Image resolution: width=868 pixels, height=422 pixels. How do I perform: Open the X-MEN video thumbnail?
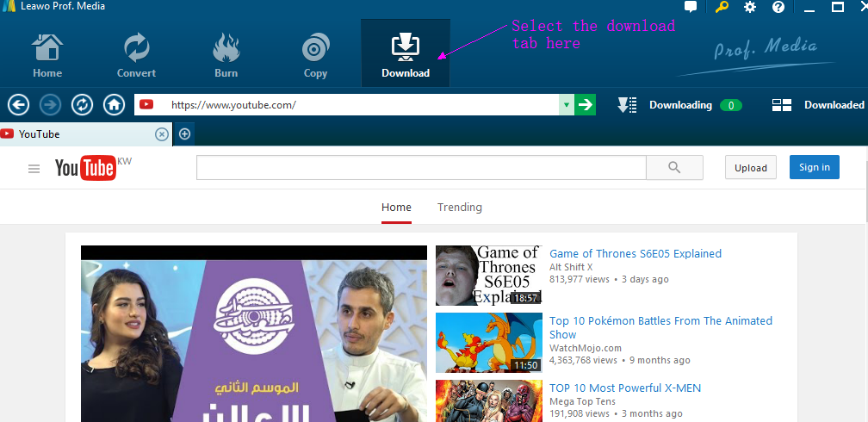[489, 401]
